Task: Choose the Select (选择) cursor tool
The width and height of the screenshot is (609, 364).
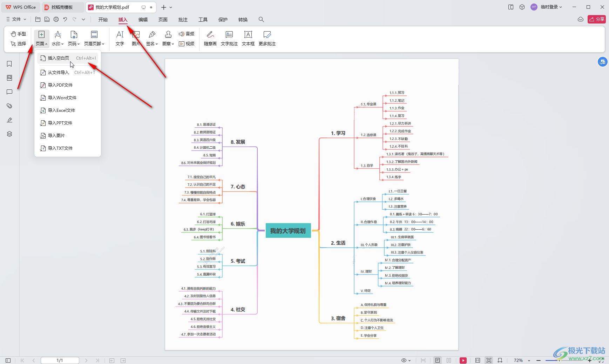Action: point(18,43)
